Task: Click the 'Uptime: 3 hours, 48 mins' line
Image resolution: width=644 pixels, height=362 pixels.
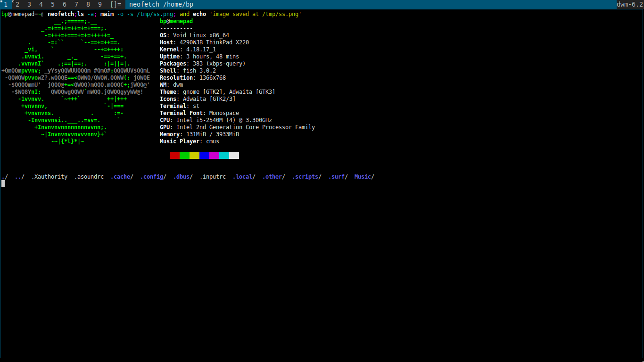Action: [199, 57]
